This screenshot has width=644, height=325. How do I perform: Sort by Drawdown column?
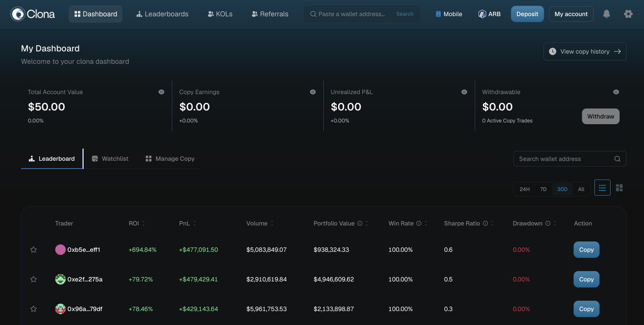pyautogui.click(x=555, y=223)
